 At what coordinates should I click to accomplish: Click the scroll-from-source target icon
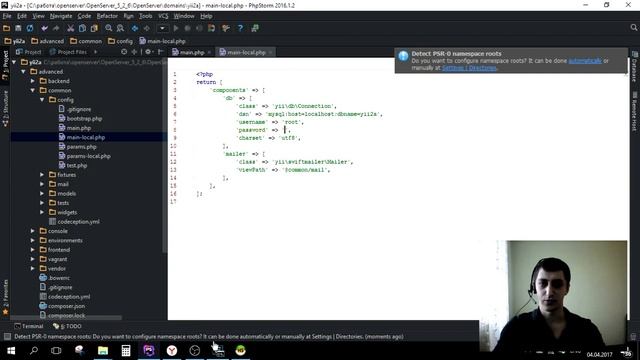(x=124, y=52)
